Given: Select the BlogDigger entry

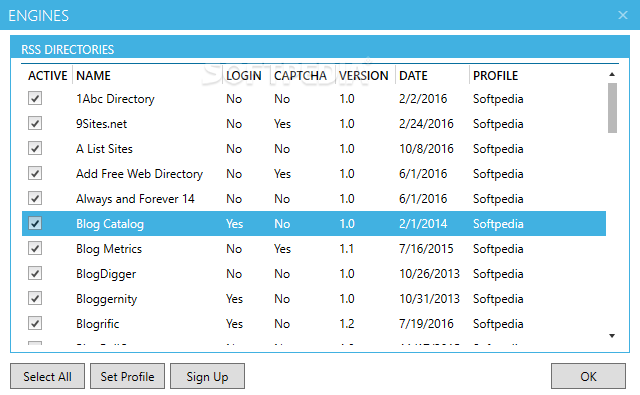Looking at the screenshot, I should coord(106,274).
